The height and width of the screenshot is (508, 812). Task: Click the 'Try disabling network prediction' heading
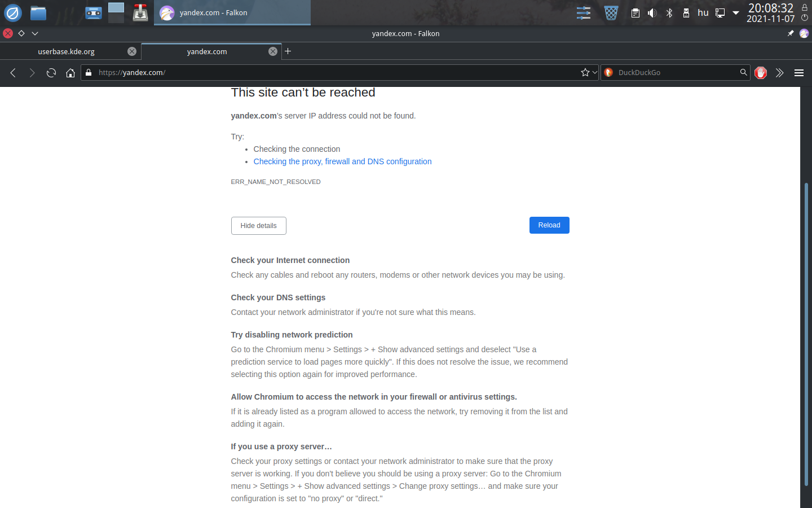[x=292, y=335]
